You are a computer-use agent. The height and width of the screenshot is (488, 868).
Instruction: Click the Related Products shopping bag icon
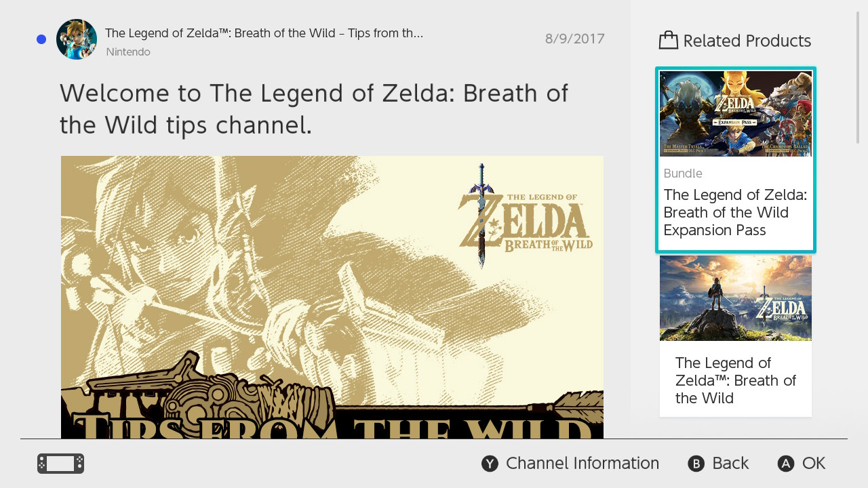pos(668,41)
